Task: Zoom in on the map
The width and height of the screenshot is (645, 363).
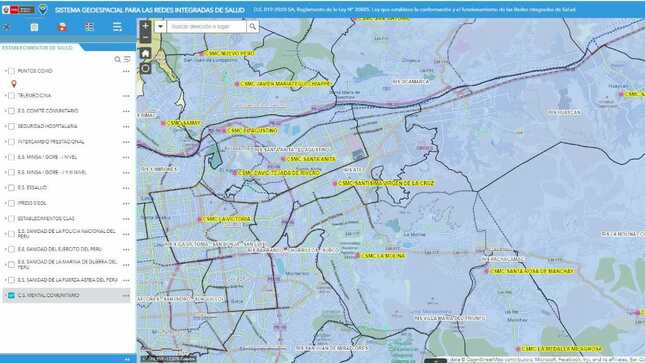Action: coord(145,26)
